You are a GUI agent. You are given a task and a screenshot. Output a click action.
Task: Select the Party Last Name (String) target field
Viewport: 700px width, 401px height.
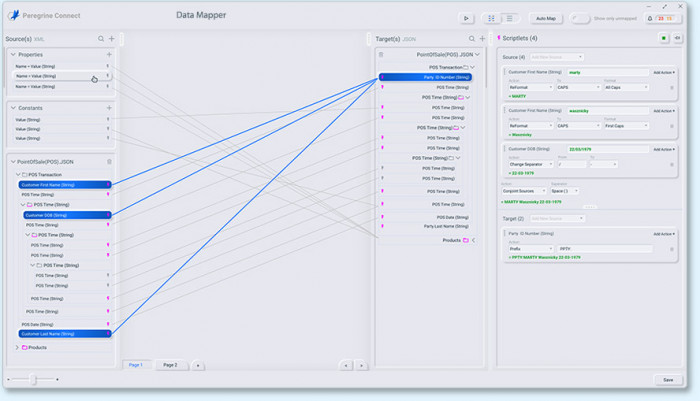[446, 226]
